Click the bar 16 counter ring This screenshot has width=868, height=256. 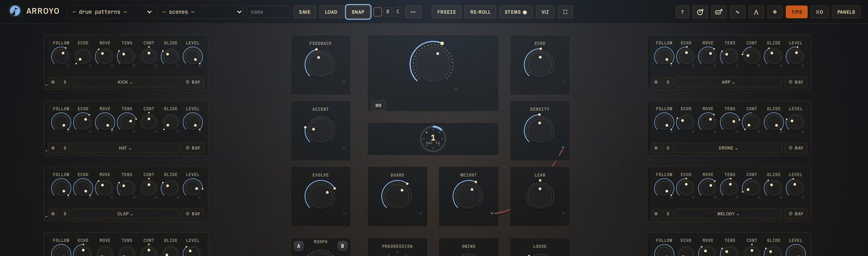click(433, 139)
